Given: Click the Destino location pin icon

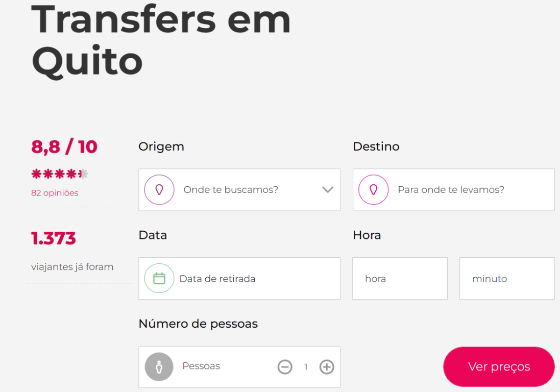Looking at the screenshot, I should click(x=374, y=190).
